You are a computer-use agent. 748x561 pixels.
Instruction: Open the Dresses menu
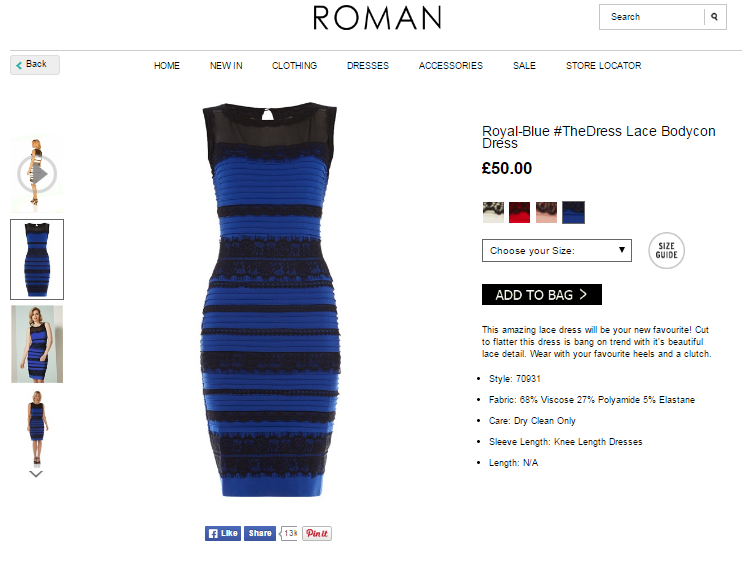pos(368,66)
